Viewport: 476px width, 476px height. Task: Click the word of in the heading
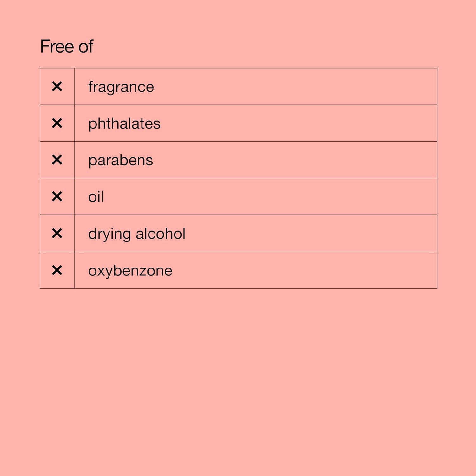[86, 47]
